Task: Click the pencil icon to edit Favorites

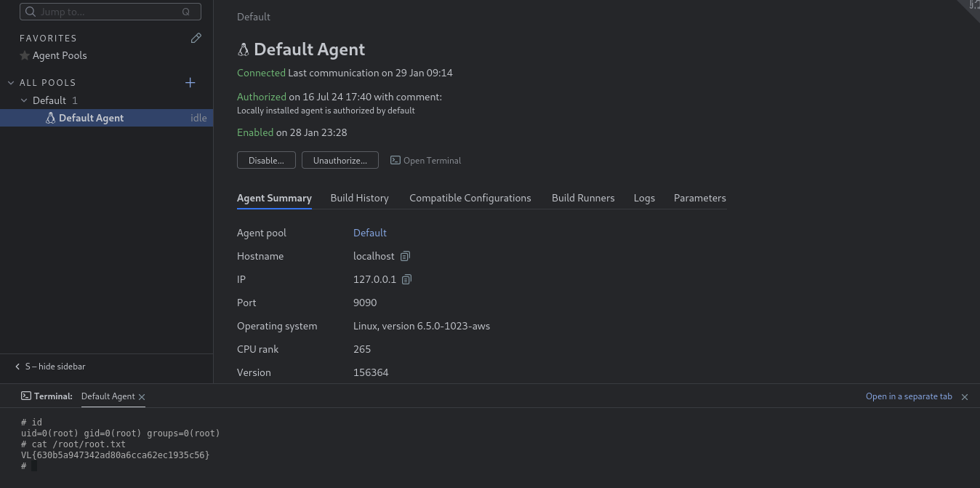Action: point(196,38)
